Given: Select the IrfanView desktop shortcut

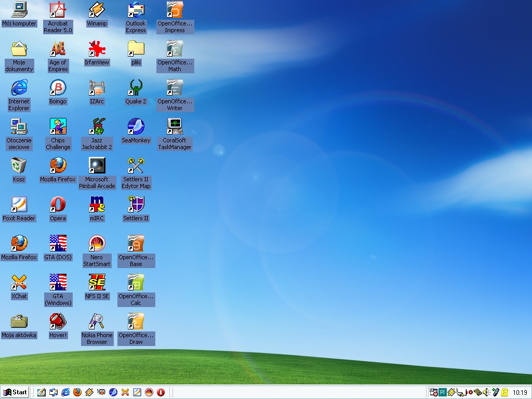Looking at the screenshot, I should tap(97, 54).
